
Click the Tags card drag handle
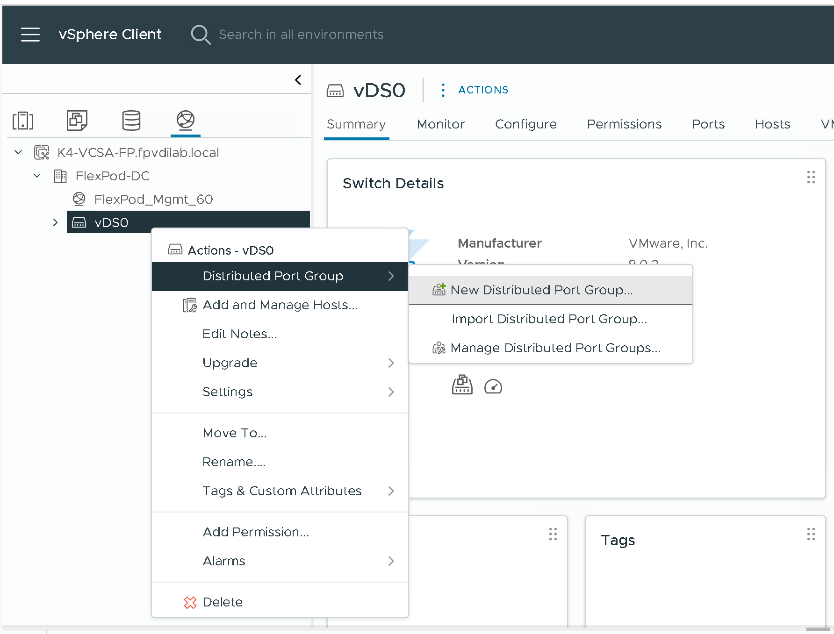coord(811,534)
